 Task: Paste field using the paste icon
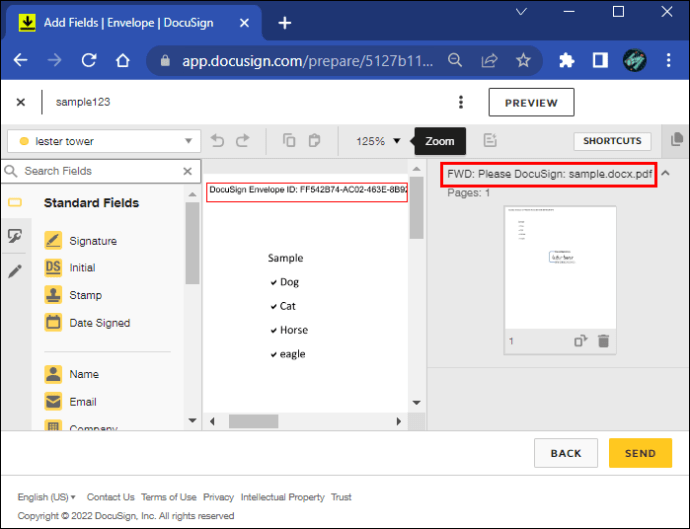click(x=314, y=140)
